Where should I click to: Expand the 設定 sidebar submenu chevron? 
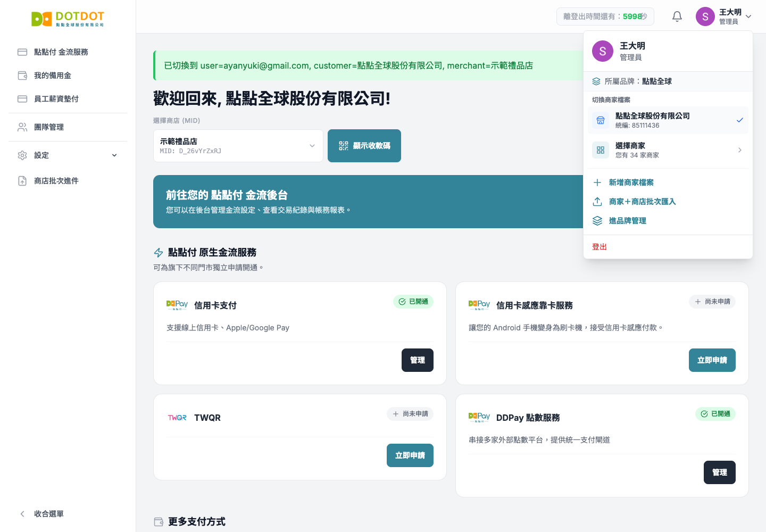[x=114, y=155]
